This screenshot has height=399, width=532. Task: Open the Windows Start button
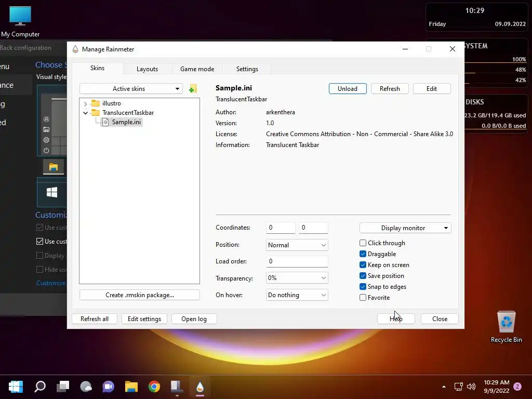coord(16,387)
